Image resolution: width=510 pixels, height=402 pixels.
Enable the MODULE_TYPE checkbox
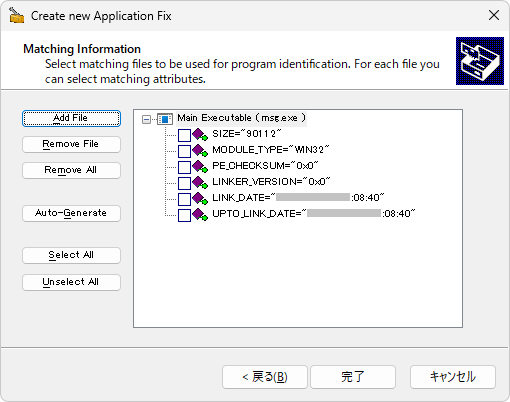[184, 151]
